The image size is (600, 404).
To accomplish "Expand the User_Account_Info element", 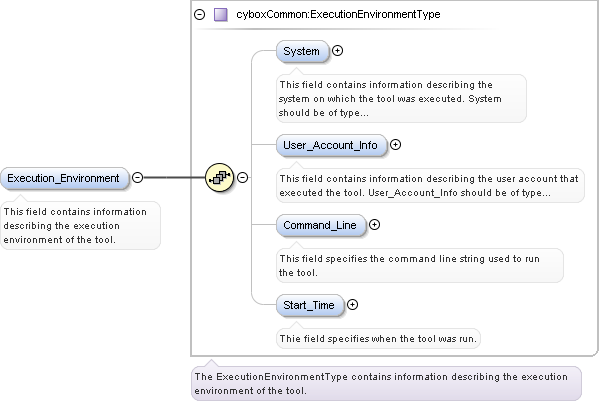I will pos(395,145).
